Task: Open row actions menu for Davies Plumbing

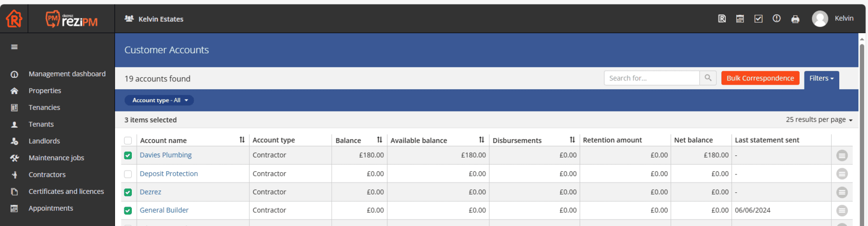Action: tap(841, 156)
